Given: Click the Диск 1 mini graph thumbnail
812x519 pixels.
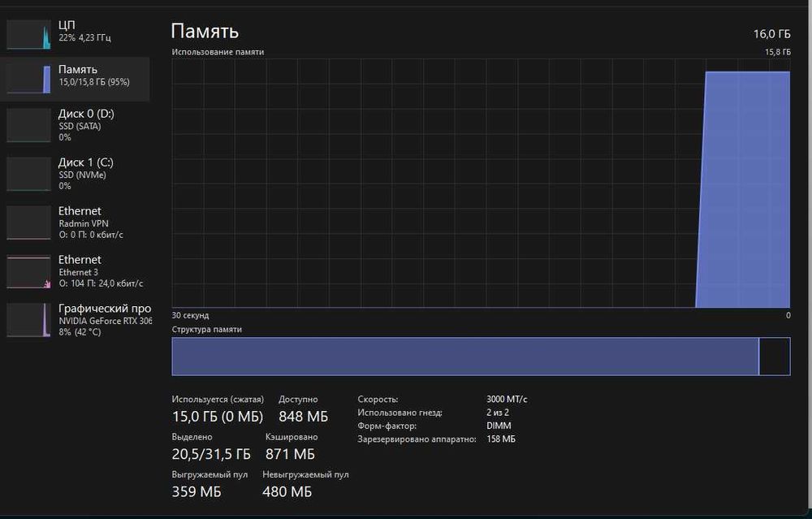Looking at the screenshot, I should [28, 174].
